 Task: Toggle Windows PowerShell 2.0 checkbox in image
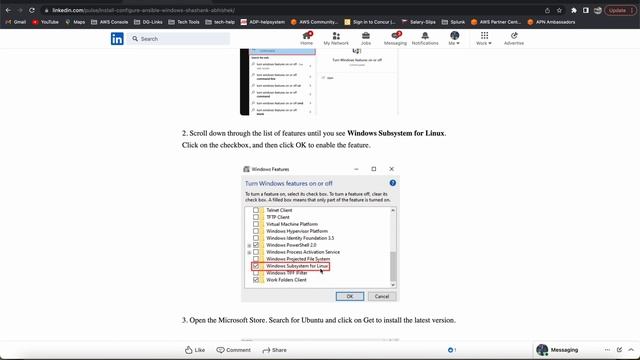256,245
